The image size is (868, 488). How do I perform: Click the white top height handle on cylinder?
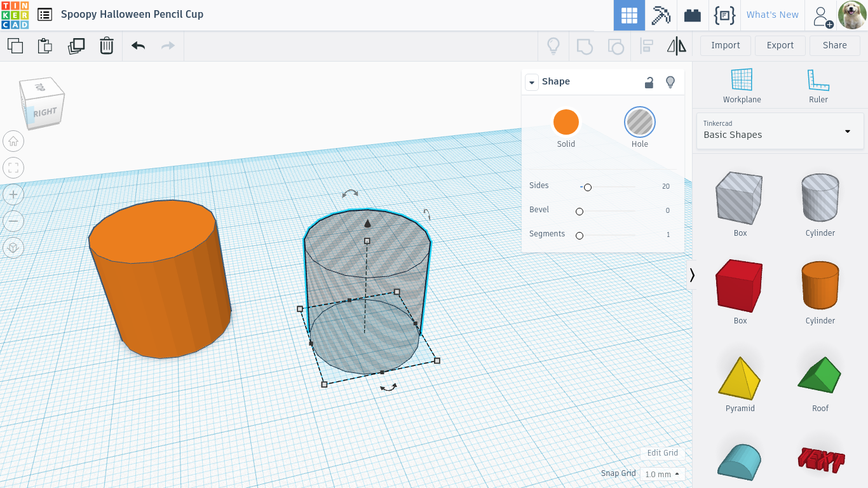tap(367, 241)
